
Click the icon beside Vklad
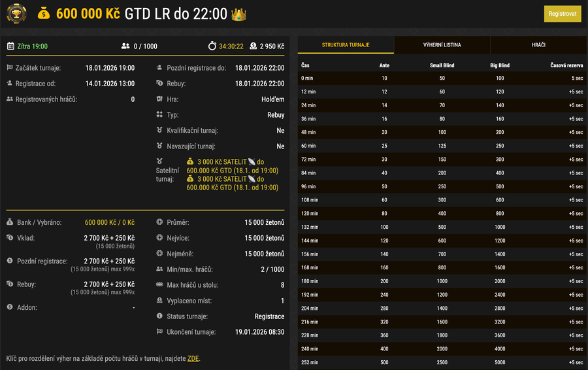click(x=10, y=237)
